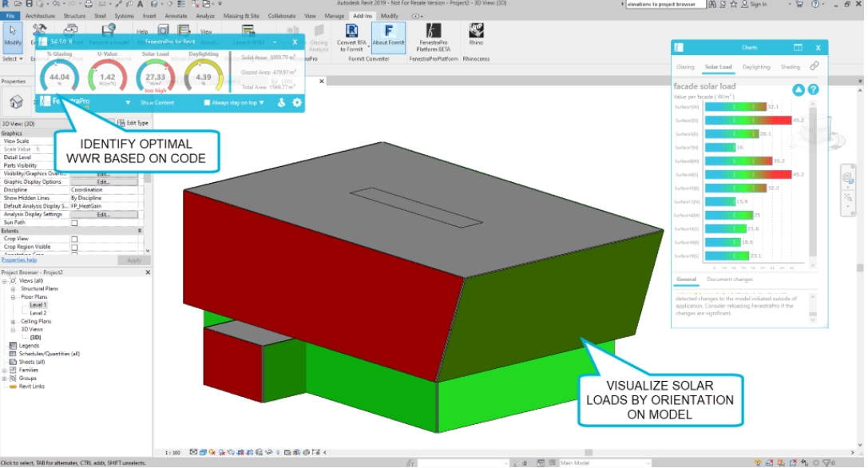This screenshot has width=868, height=468.
Task: Collapse the Extents properties section
Action: pyautogui.click(x=140, y=231)
